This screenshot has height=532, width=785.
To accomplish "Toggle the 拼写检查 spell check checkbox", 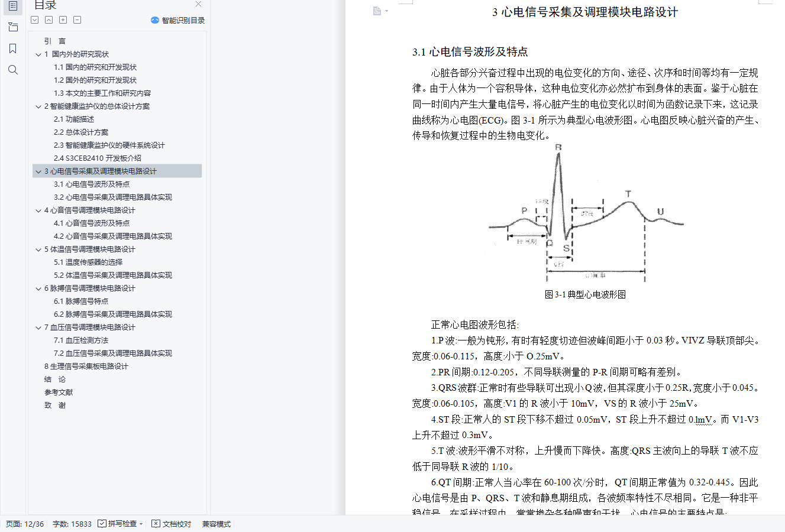I will pyautogui.click(x=102, y=524).
